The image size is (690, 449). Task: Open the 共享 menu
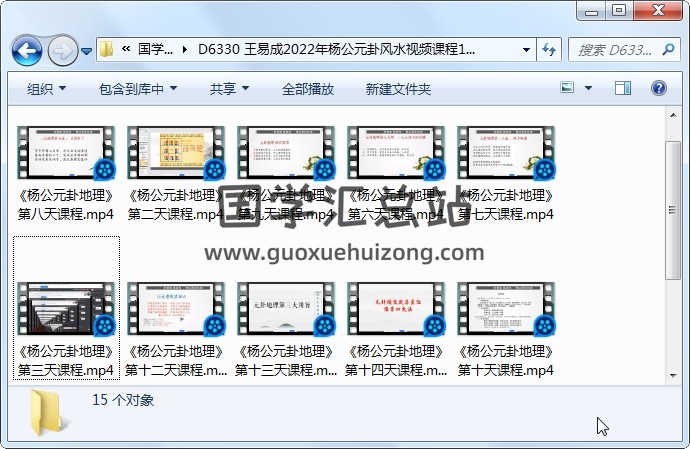(228, 89)
